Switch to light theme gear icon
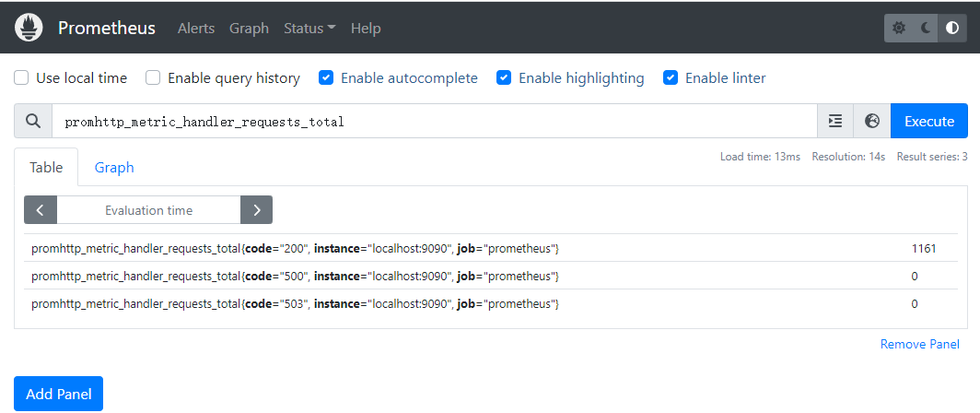The width and height of the screenshot is (980, 413). click(x=899, y=29)
